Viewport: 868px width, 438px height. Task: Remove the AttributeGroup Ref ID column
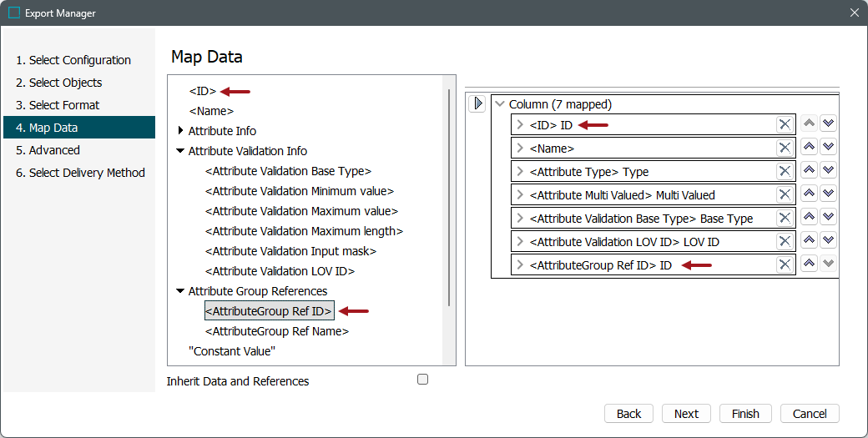[785, 264]
